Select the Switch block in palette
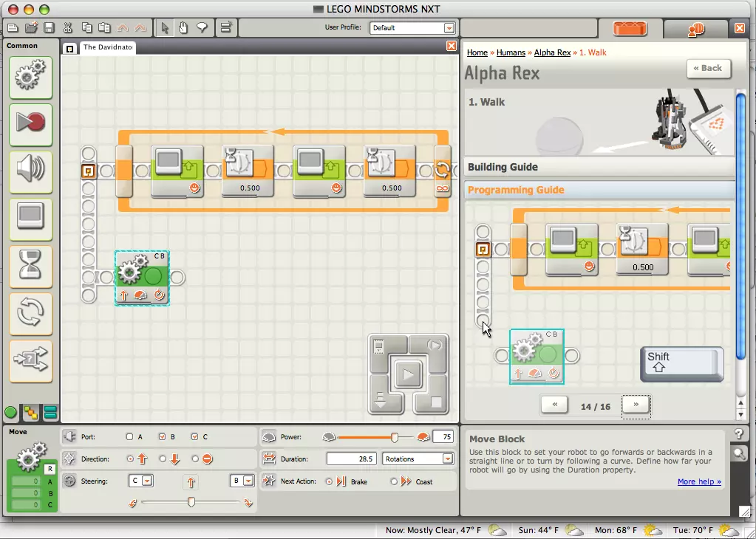Image resolution: width=756 pixels, height=539 pixels. [30, 361]
